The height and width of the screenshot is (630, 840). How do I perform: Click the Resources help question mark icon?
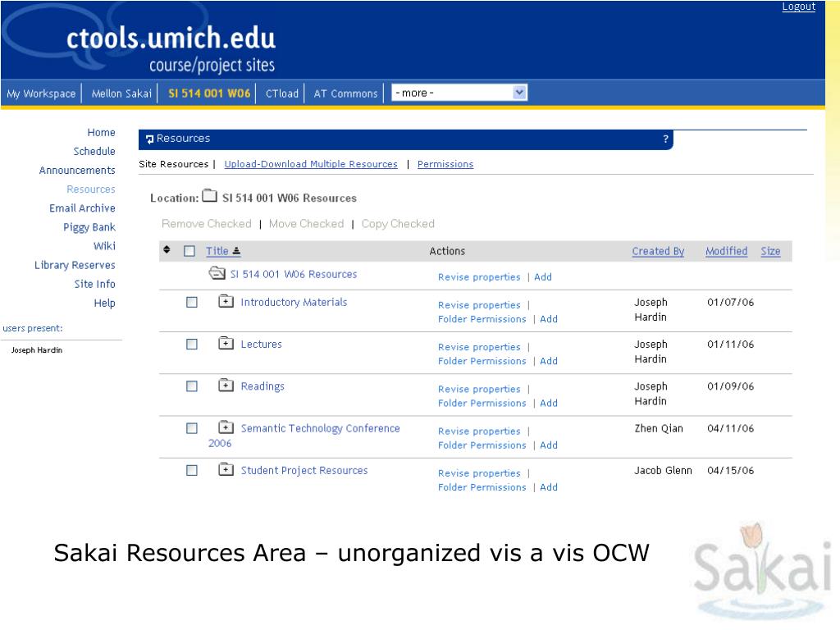[665, 139]
